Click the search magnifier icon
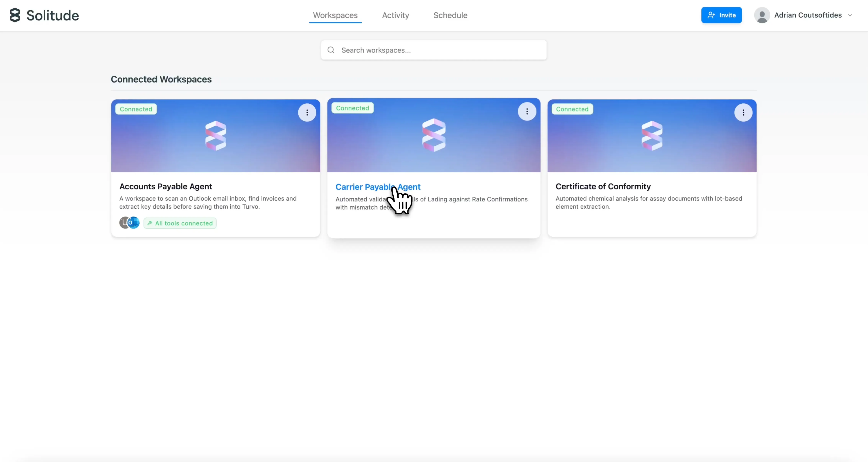 pos(331,50)
